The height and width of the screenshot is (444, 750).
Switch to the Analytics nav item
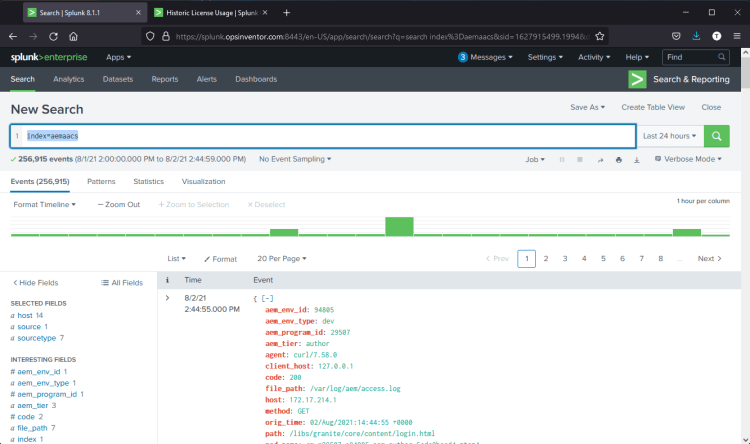click(x=68, y=79)
